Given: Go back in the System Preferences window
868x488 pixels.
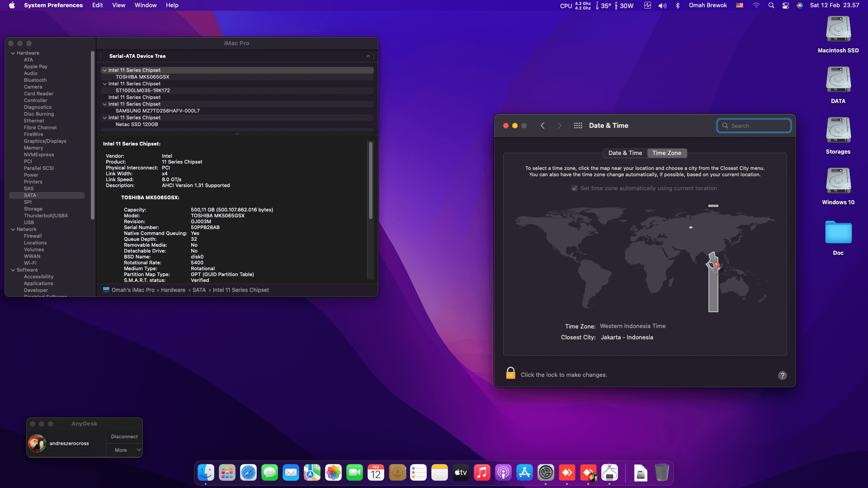Looking at the screenshot, I should (x=542, y=126).
